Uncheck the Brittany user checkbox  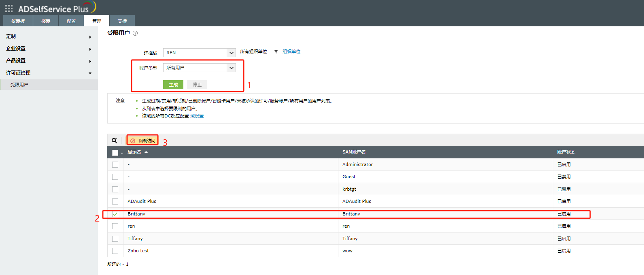[115, 214]
